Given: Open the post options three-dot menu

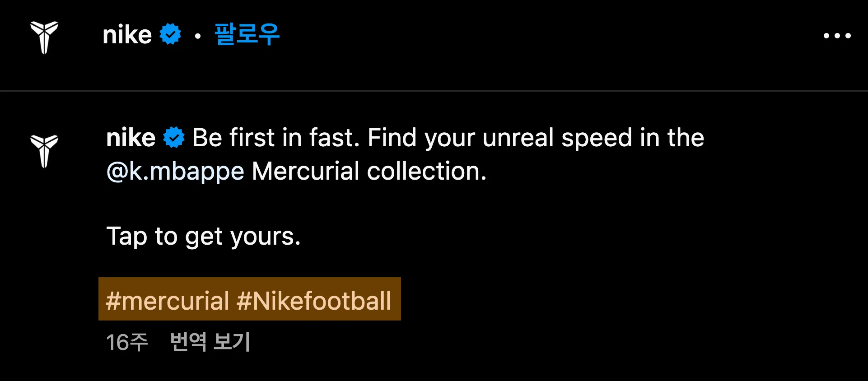Looking at the screenshot, I should (837, 36).
